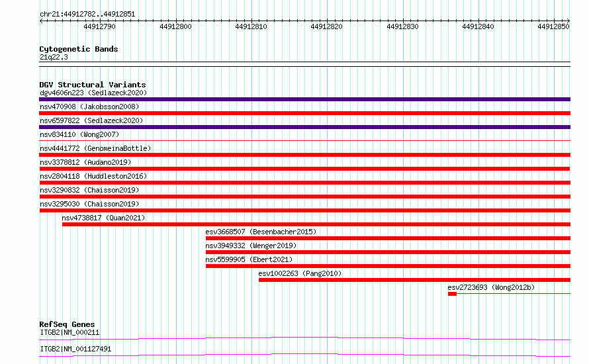This screenshot has height=364, width=589.
Task: Open the esv1002263 (Pang2010) label
Action: (x=300, y=273)
